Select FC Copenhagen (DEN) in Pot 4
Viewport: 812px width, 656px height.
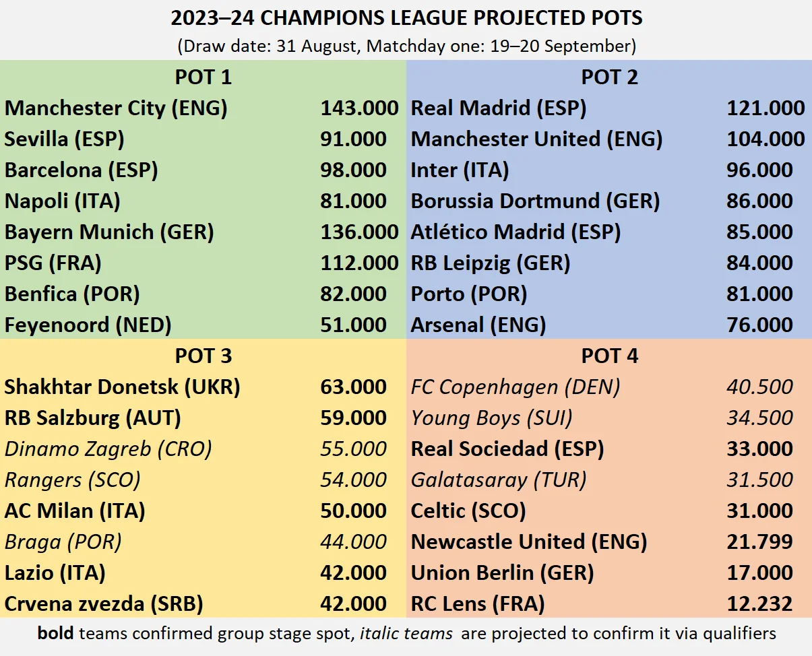(516, 387)
